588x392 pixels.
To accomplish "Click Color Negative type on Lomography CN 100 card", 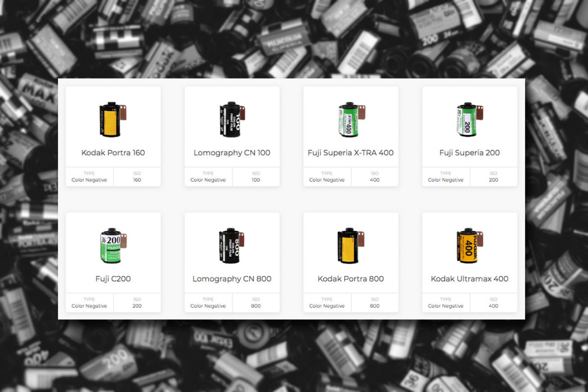I will [x=208, y=177].
